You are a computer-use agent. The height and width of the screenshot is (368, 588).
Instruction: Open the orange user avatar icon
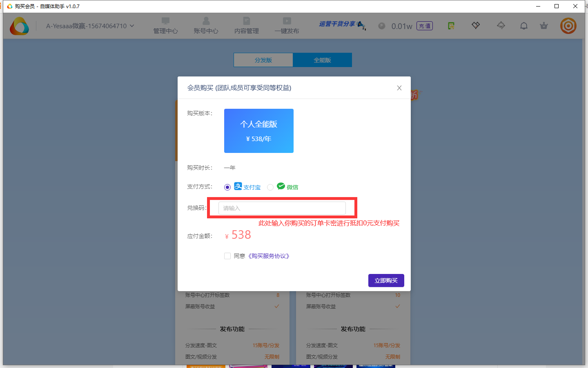coord(568,26)
